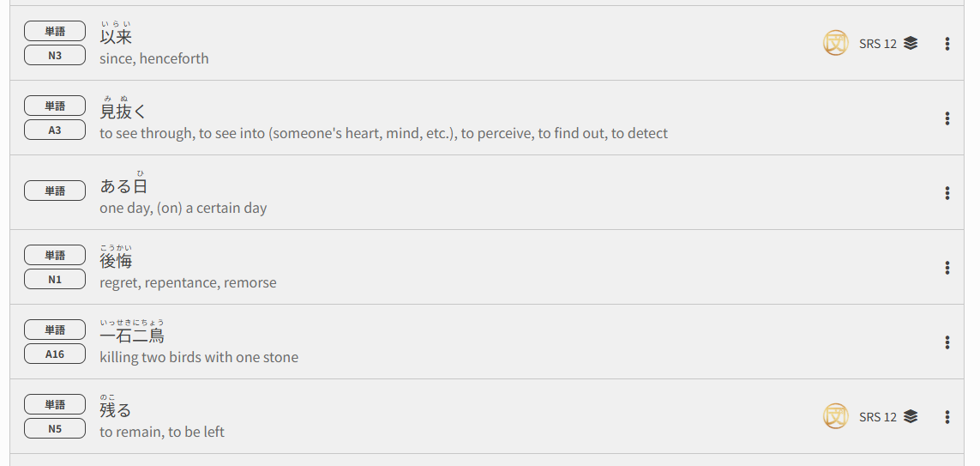This screenshot has width=980, height=466.
Task: Open the word entry 見抜く
Action: [123, 112]
